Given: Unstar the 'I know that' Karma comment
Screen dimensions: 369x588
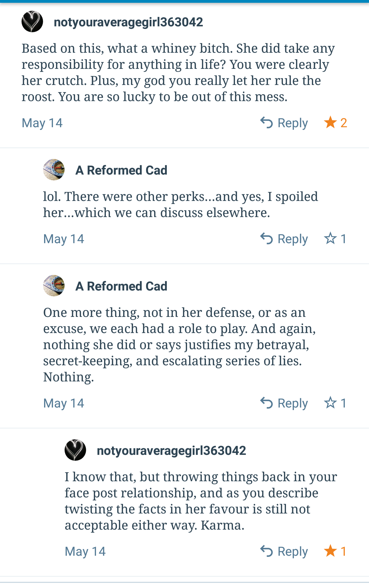Looking at the screenshot, I should pos(330,551).
